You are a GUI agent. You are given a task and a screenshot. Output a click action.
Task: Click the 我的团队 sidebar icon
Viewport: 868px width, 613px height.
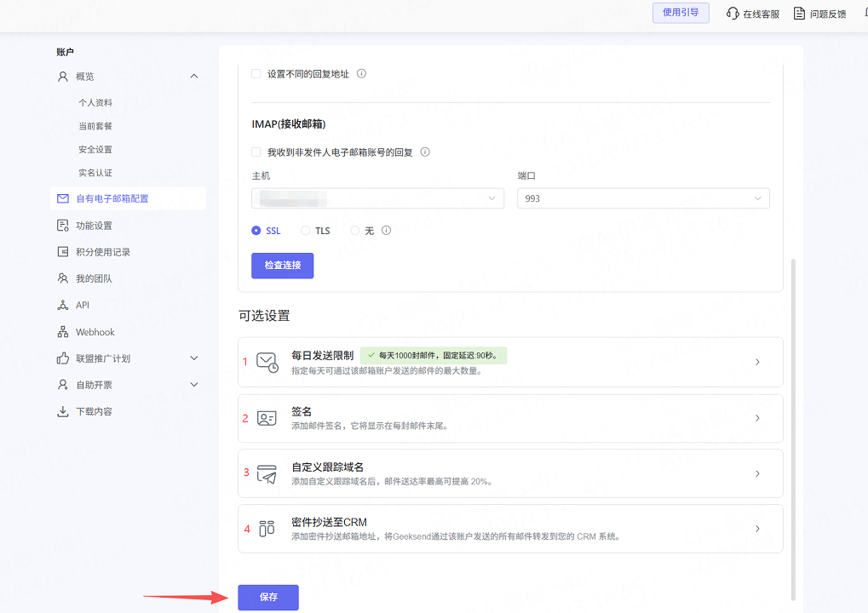[x=63, y=278]
